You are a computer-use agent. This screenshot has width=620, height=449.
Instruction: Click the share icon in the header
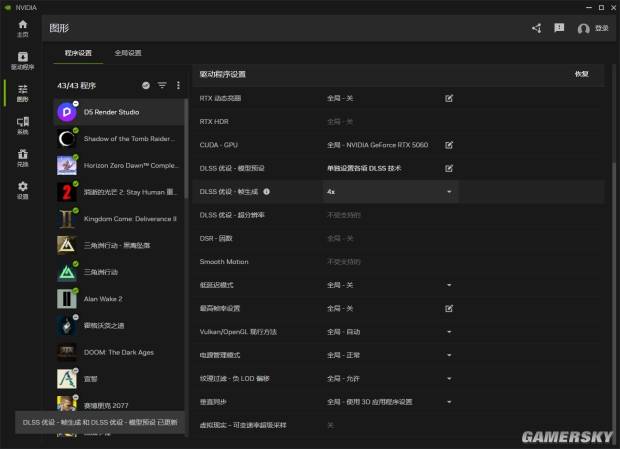pos(537,28)
